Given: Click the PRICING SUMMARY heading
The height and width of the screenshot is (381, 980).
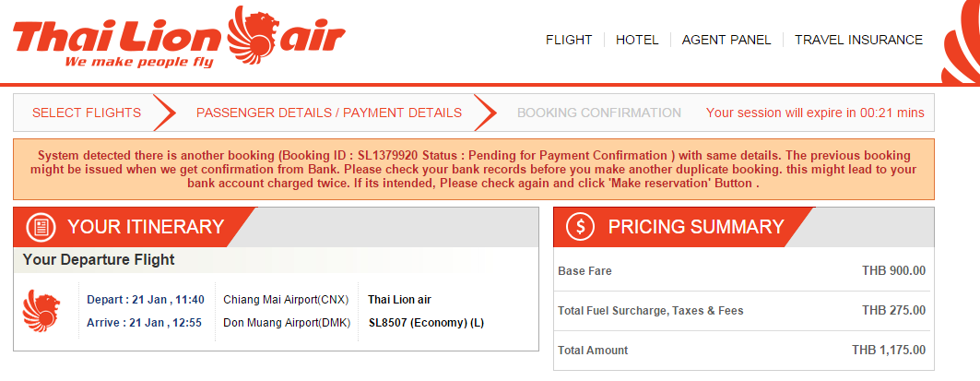Looking at the screenshot, I should coord(696,226).
